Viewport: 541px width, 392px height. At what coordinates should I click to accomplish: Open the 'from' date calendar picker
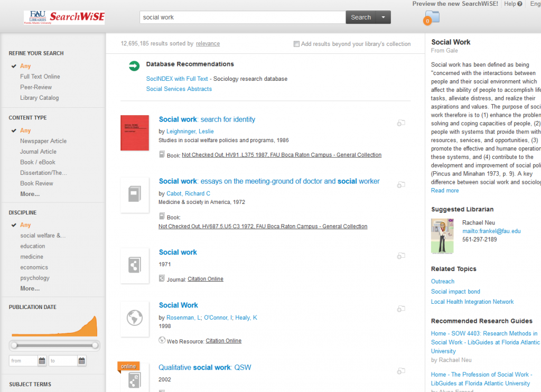pyautogui.click(x=42, y=361)
